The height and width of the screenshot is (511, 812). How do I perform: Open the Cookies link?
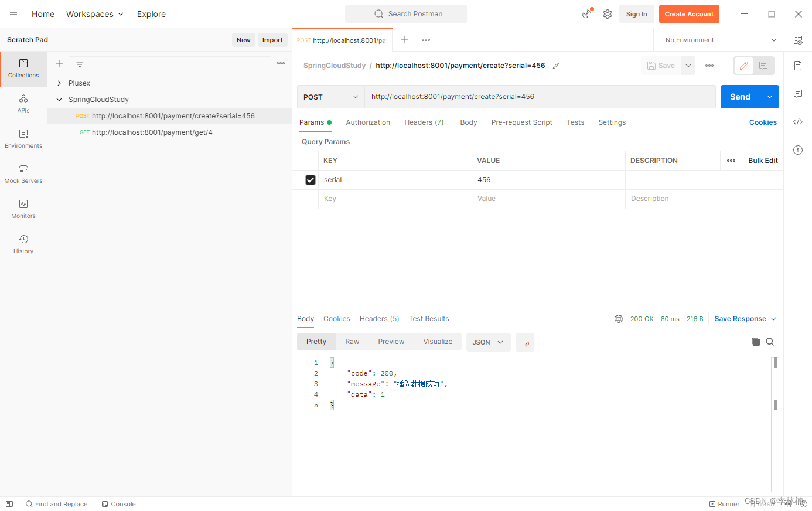point(763,122)
